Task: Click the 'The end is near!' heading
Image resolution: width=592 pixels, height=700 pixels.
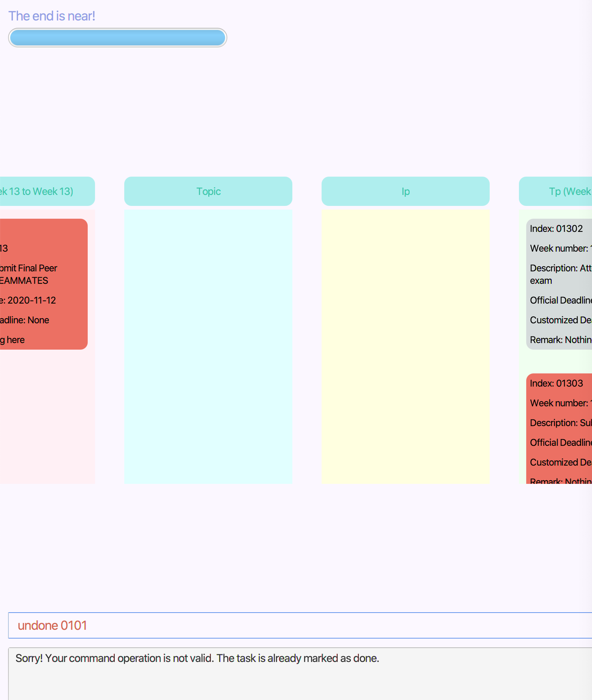Action: (52, 16)
